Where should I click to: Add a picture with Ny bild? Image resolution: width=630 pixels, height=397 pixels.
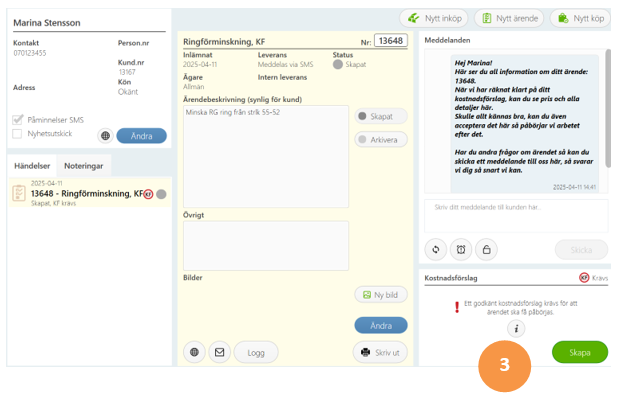(x=381, y=295)
